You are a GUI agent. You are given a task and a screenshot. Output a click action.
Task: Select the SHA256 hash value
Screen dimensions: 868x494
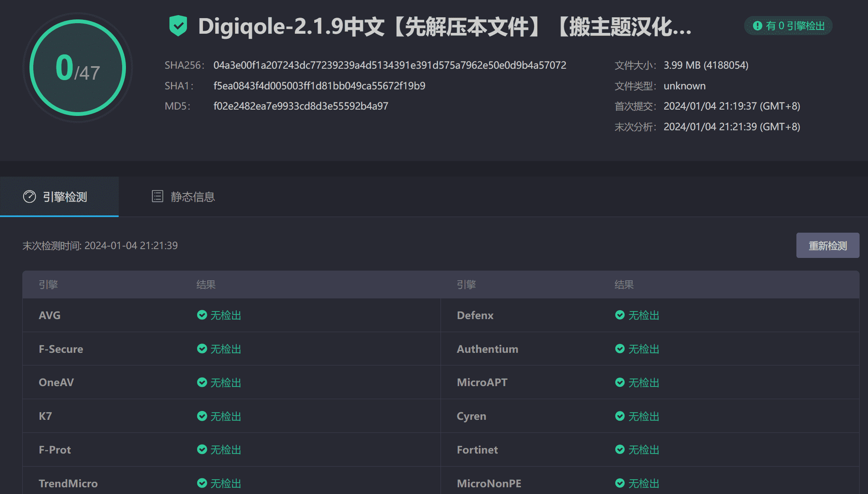tap(390, 65)
